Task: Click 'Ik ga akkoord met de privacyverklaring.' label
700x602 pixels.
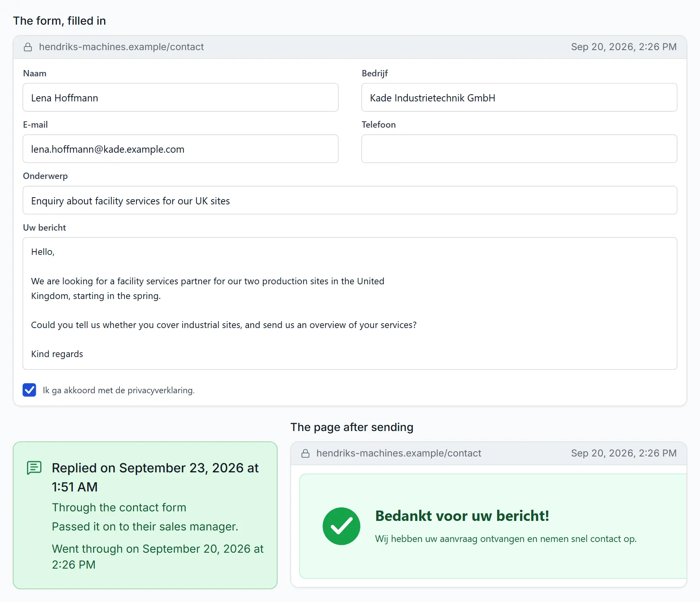Action: [119, 390]
